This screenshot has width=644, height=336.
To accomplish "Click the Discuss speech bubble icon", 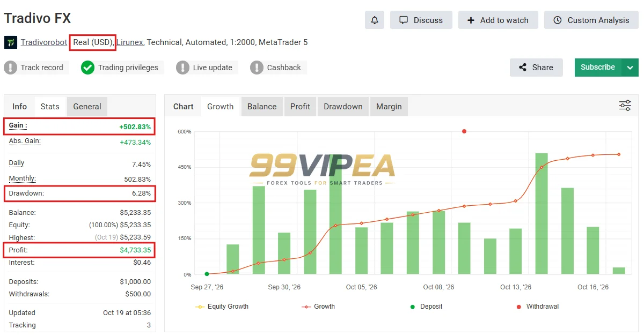I will [404, 20].
